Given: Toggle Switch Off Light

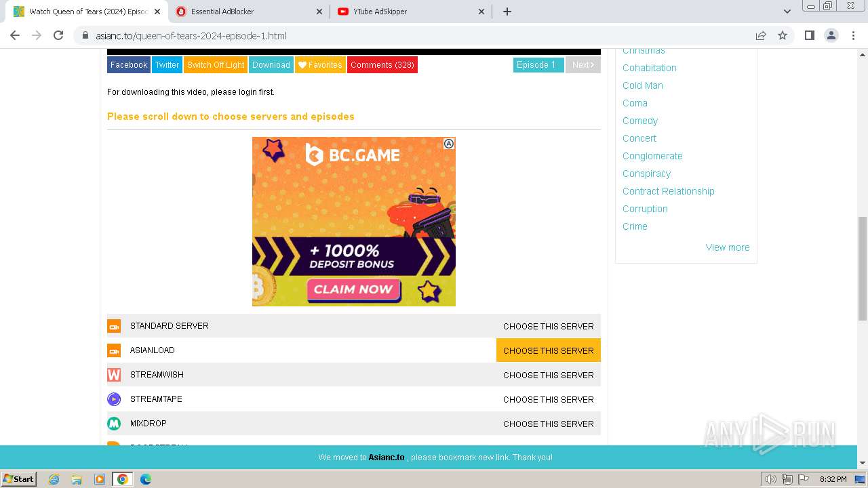Looking at the screenshot, I should point(216,65).
